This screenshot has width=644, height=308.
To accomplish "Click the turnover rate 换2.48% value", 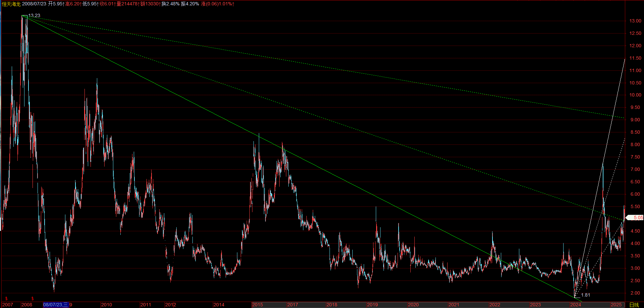I will [x=170, y=4].
